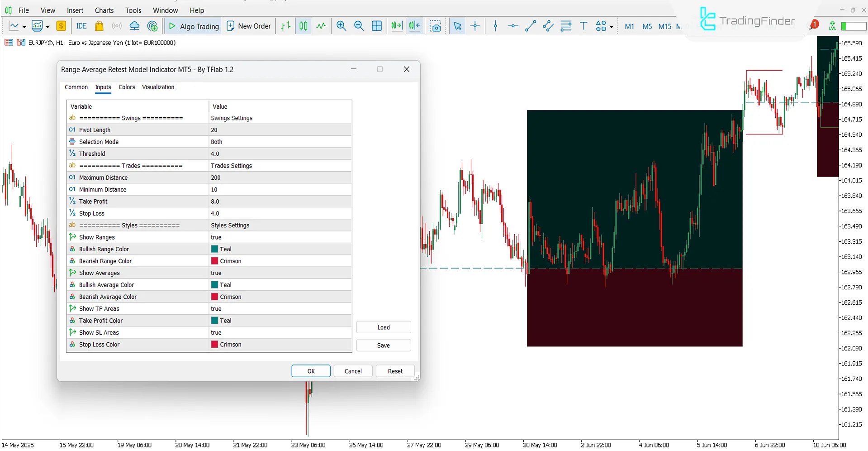
Task: Click the Load settings button
Action: click(x=383, y=327)
